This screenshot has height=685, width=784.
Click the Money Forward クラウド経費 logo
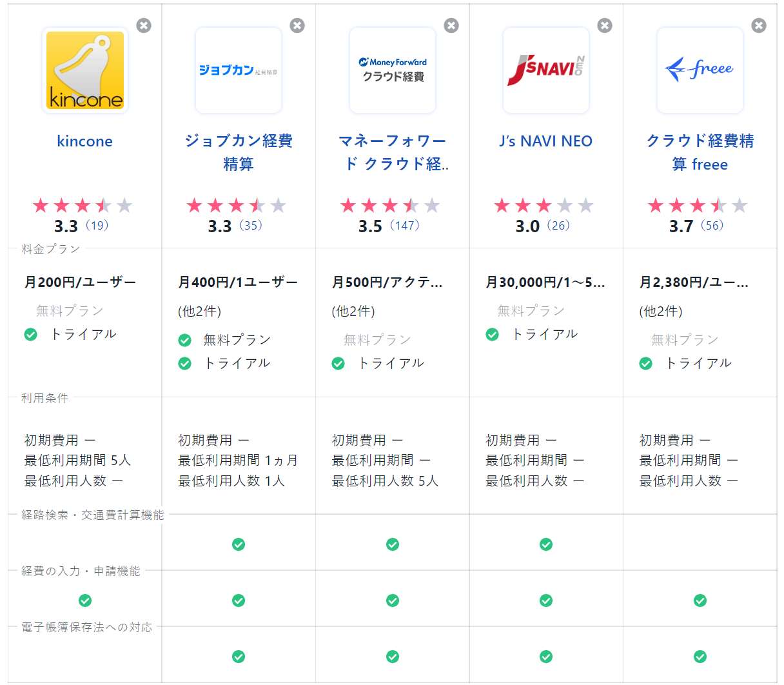coord(393,70)
